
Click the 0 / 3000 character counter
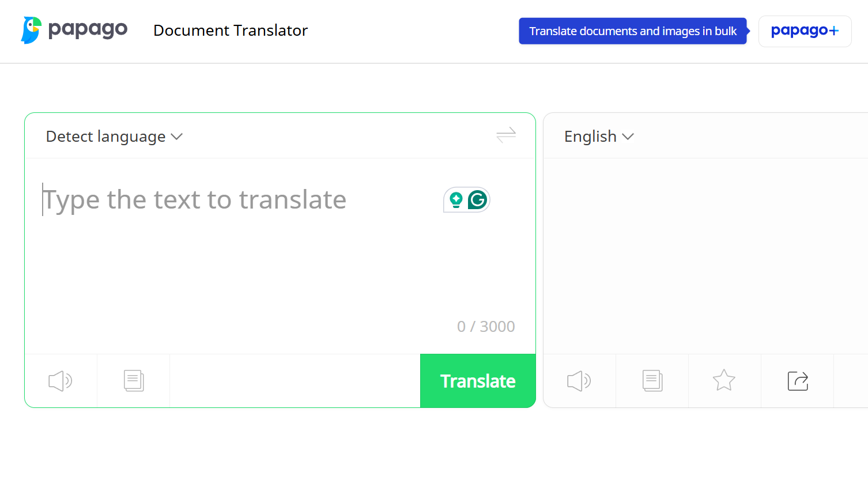pyautogui.click(x=486, y=327)
